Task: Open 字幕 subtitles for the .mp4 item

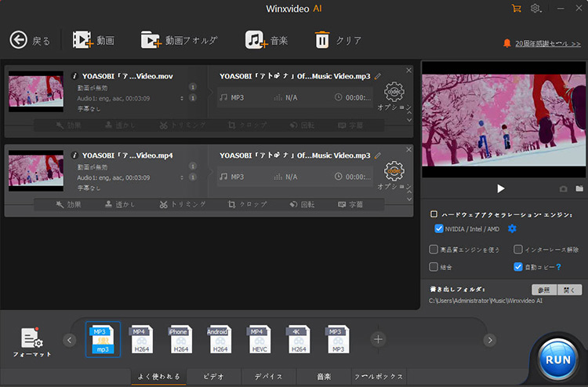Action: point(350,205)
